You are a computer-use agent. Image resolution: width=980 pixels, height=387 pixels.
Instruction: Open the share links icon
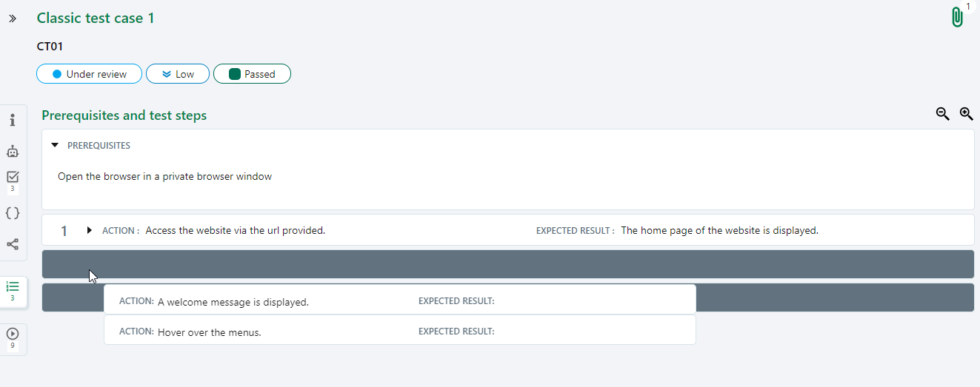(x=13, y=244)
